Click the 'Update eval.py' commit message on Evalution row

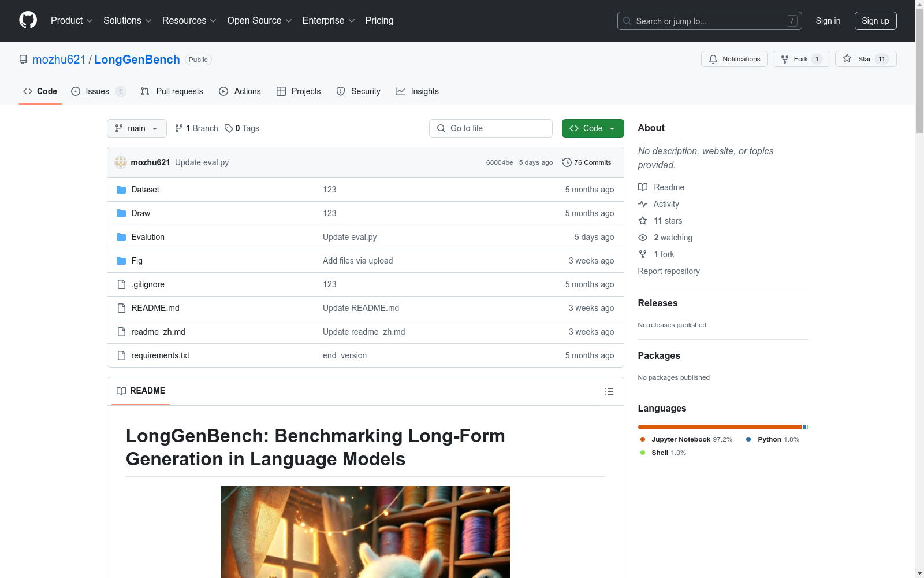[350, 237]
